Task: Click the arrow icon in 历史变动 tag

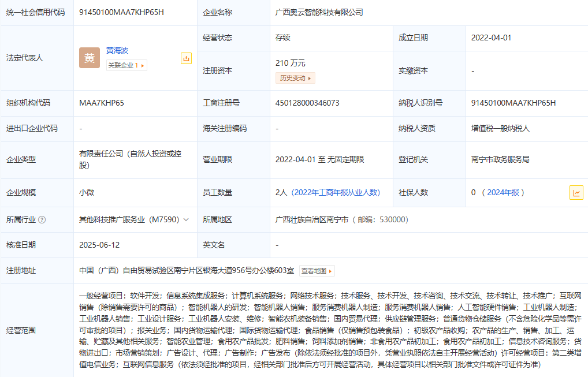Action: pyautogui.click(x=310, y=79)
